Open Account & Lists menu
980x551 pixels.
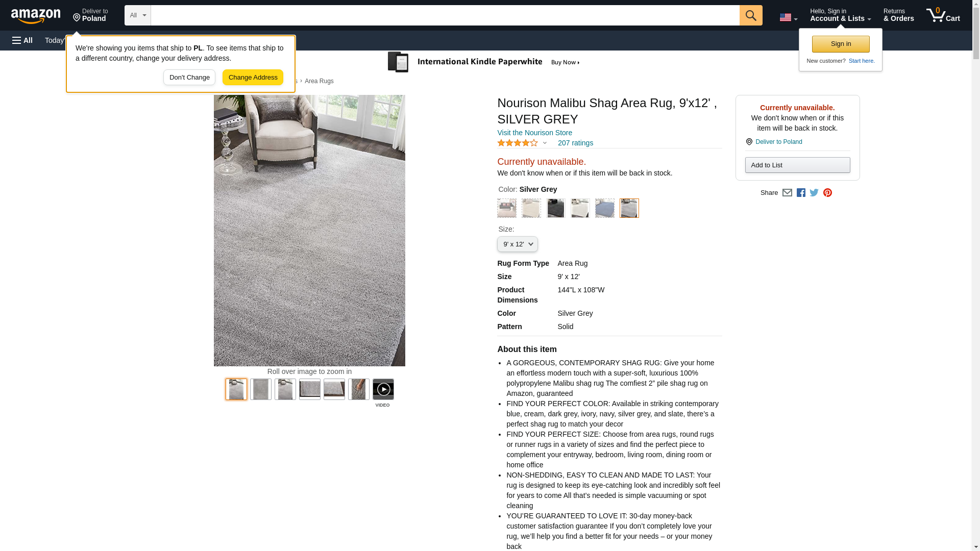click(x=840, y=15)
